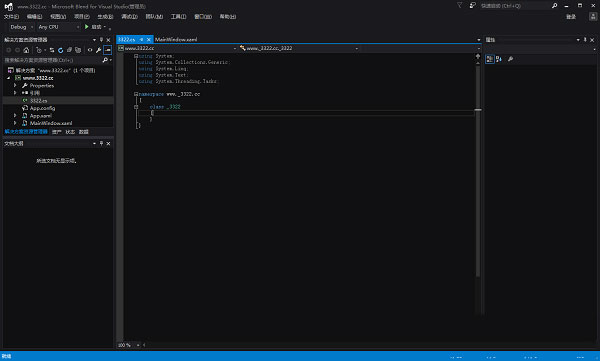Click the sign-in link at top right
Image resolution: width=600 pixels, height=361 pixels.
click(x=571, y=17)
